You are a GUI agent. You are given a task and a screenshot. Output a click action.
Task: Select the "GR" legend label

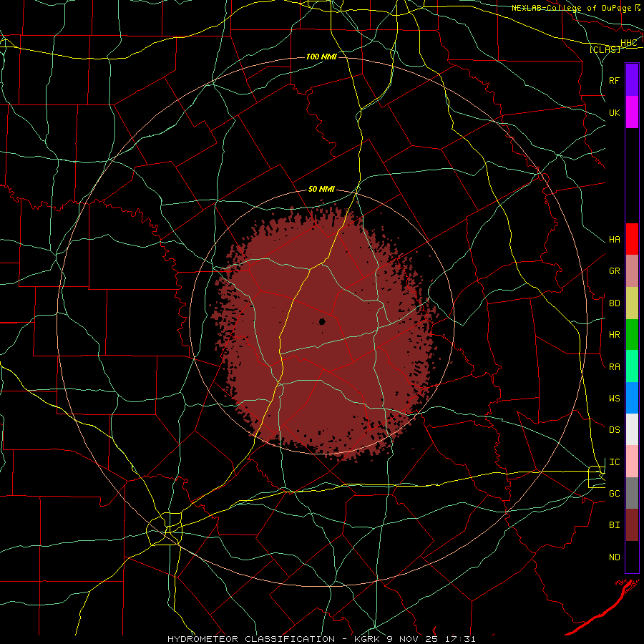coord(614,271)
